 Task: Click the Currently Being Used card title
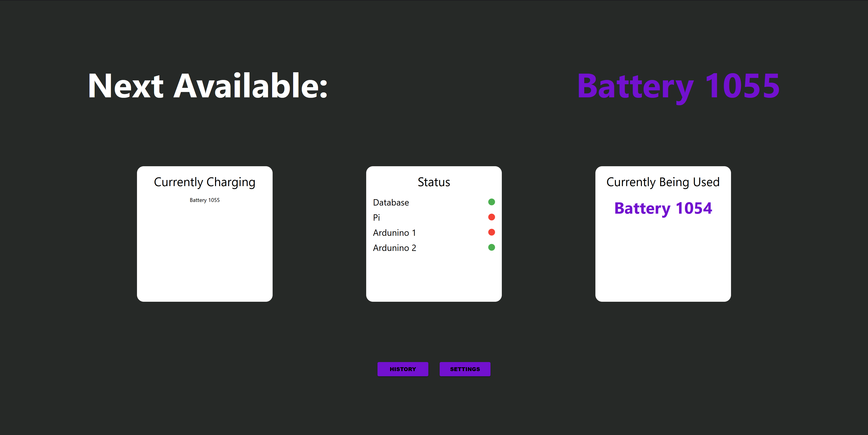[663, 182]
